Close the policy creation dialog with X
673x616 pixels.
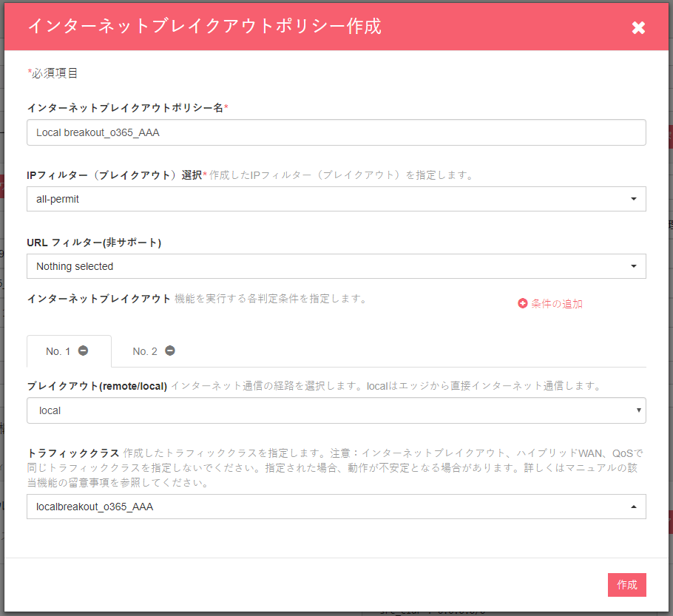point(638,27)
